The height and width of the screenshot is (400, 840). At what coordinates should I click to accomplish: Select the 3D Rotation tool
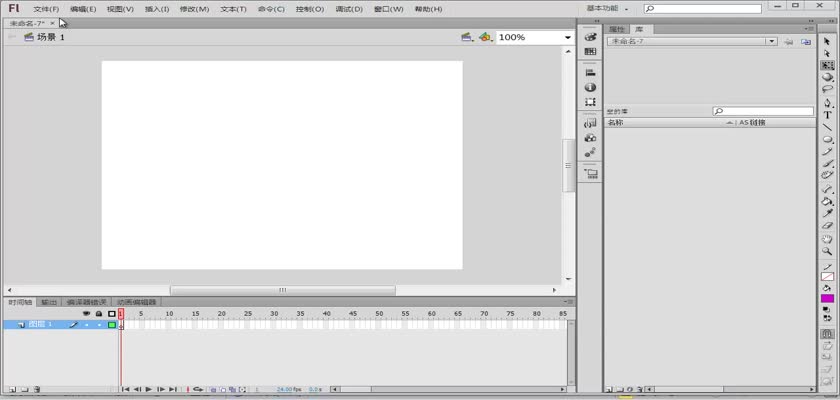(827, 77)
